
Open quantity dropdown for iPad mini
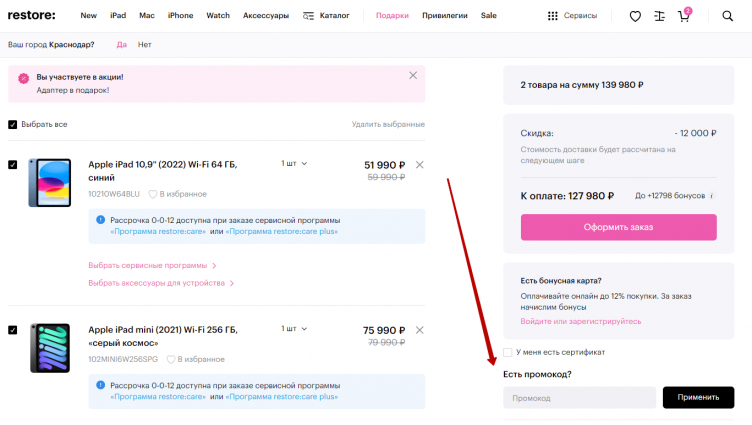(x=294, y=328)
